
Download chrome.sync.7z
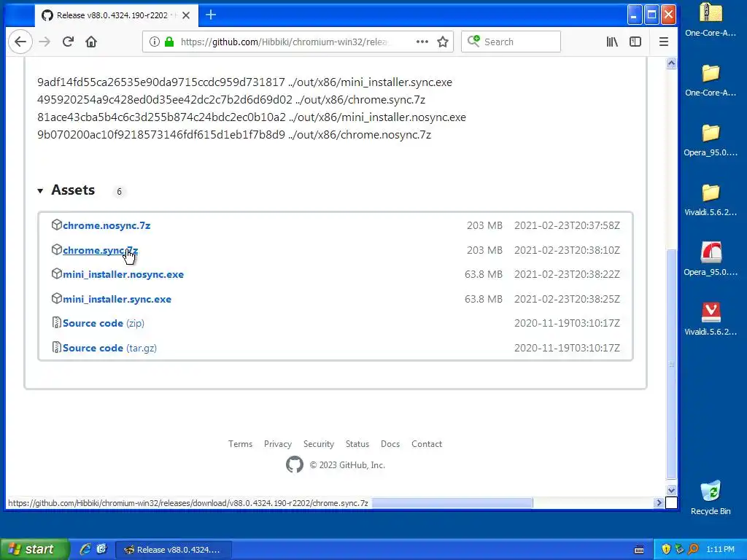(x=101, y=251)
